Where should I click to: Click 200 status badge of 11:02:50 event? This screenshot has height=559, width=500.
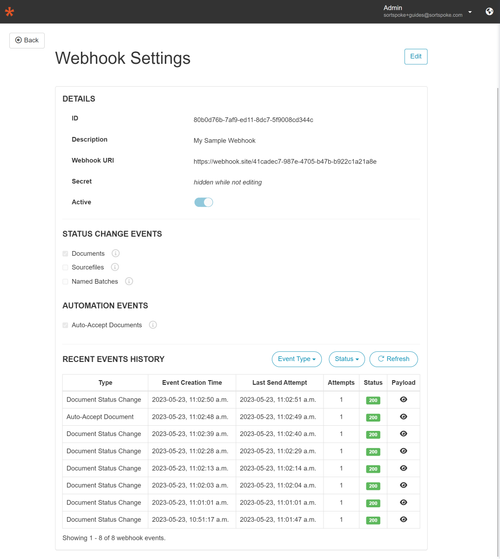(373, 400)
